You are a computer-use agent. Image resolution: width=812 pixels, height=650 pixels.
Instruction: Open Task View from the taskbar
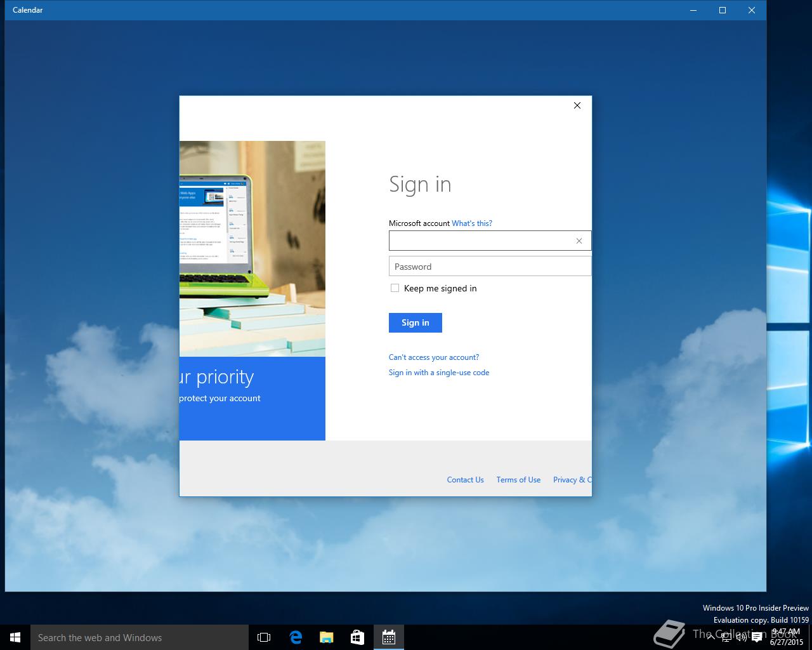(x=264, y=637)
